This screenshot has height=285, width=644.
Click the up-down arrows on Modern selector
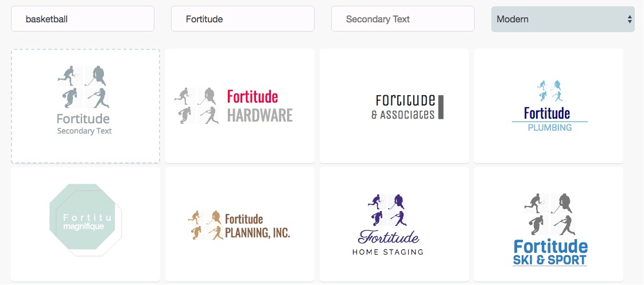(x=629, y=19)
